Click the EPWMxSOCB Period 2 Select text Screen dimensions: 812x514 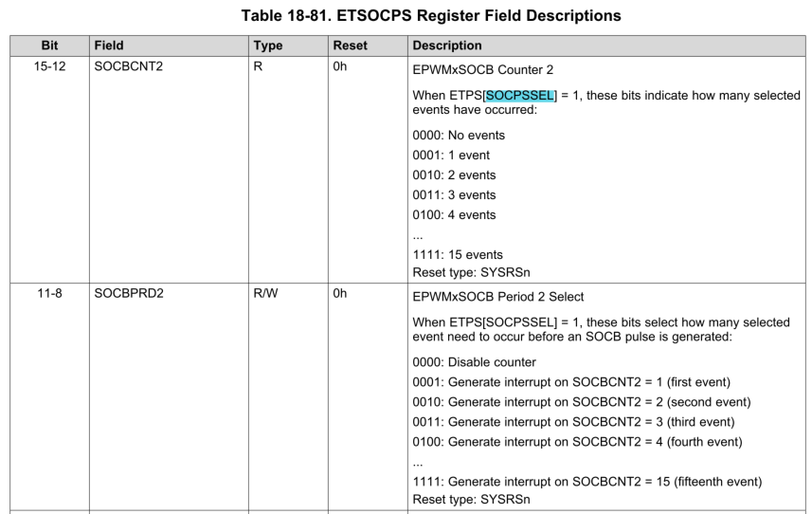498,297
